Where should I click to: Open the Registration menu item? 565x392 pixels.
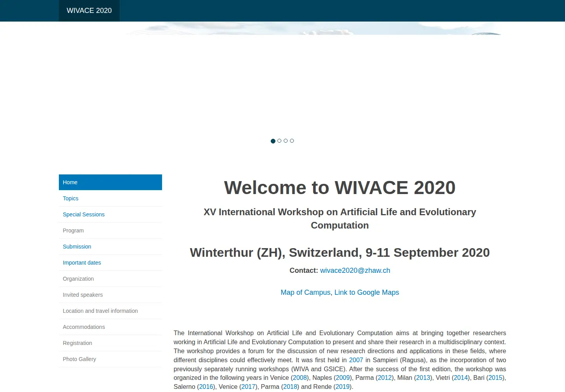110,343
